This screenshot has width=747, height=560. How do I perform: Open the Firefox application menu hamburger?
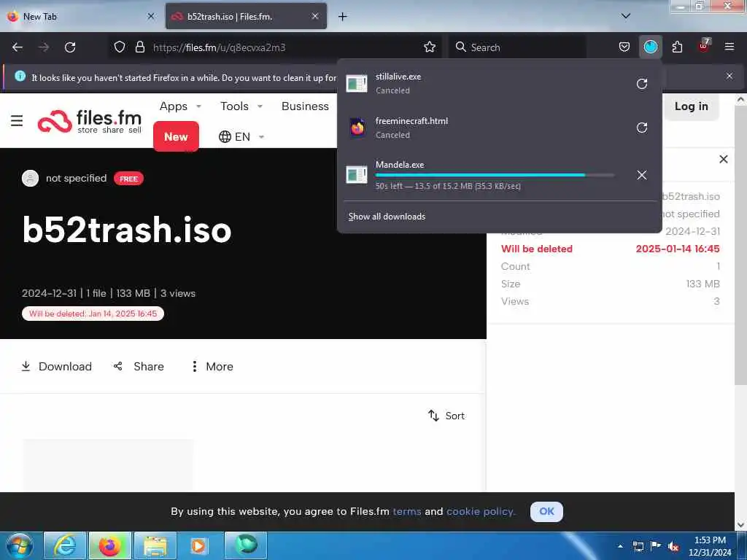pos(729,47)
